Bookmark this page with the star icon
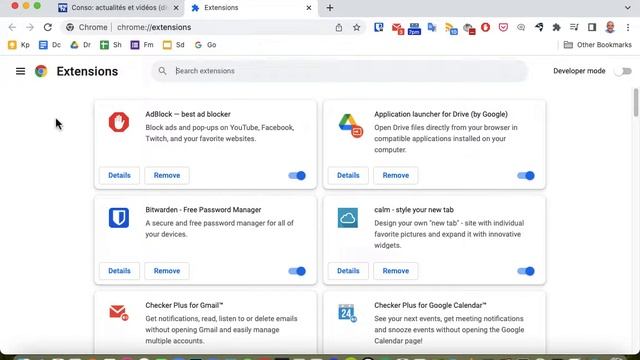Image resolution: width=640 pixels, height=360 pixels. 357,27
